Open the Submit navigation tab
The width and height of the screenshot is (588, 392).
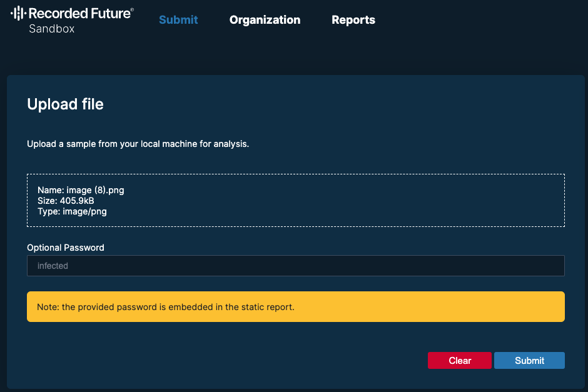[178, 20]
